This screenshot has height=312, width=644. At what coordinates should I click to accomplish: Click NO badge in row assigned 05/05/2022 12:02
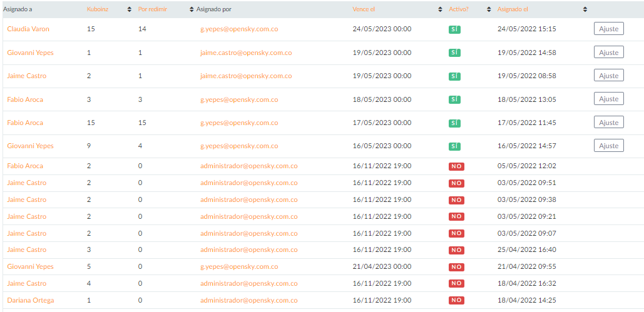coord(456,166)
